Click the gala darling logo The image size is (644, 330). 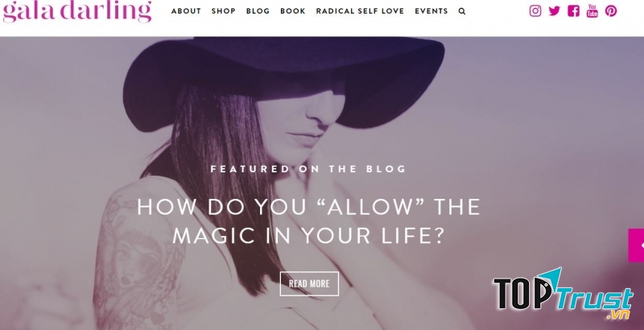[x=77, y=11]
